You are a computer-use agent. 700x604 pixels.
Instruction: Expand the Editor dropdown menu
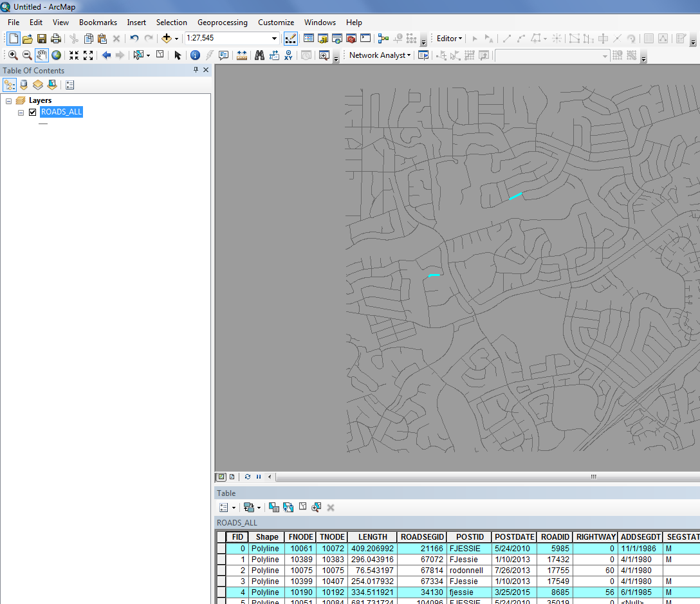(449, 39)
